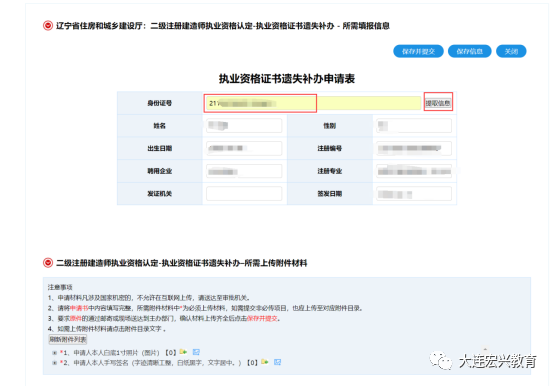Click the 出生日期 input field
554x386 pixels.
(x=244, y=148)
